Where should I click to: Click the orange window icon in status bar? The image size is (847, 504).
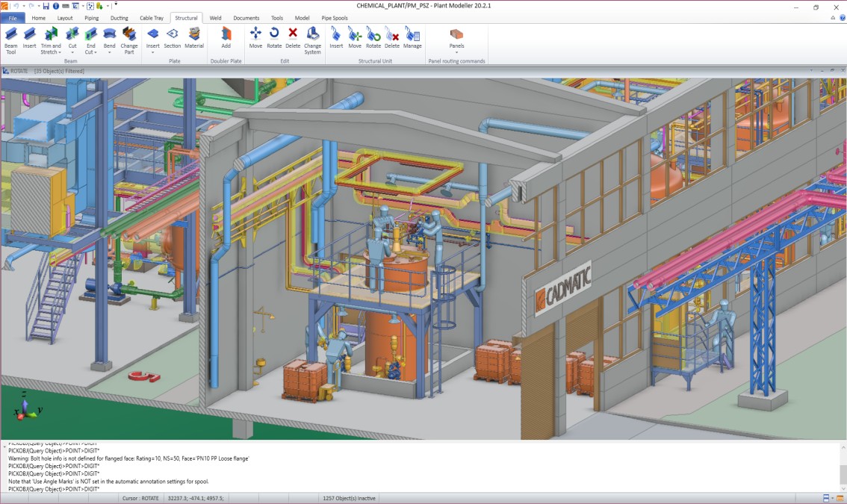[840, 498]
